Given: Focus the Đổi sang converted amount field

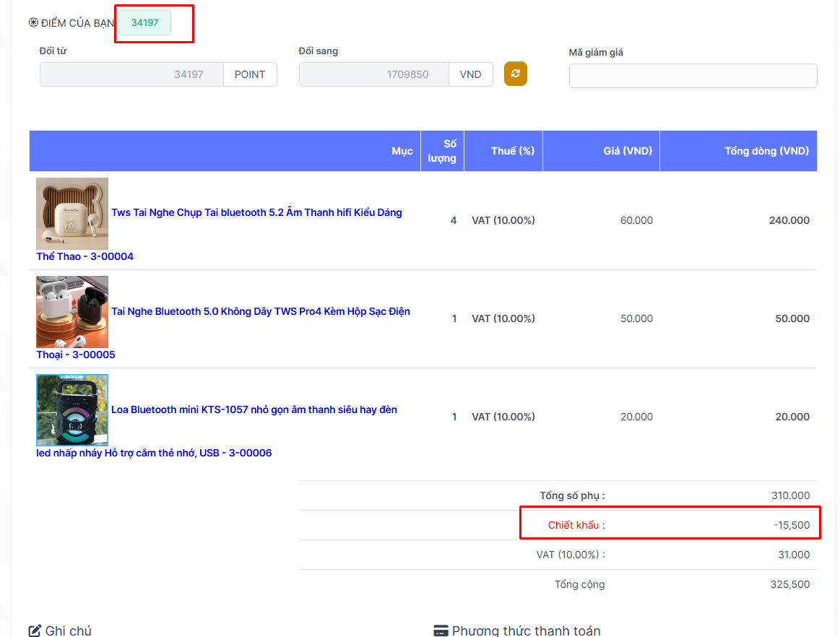Looking at the screenshot, I should click(373, 74).
